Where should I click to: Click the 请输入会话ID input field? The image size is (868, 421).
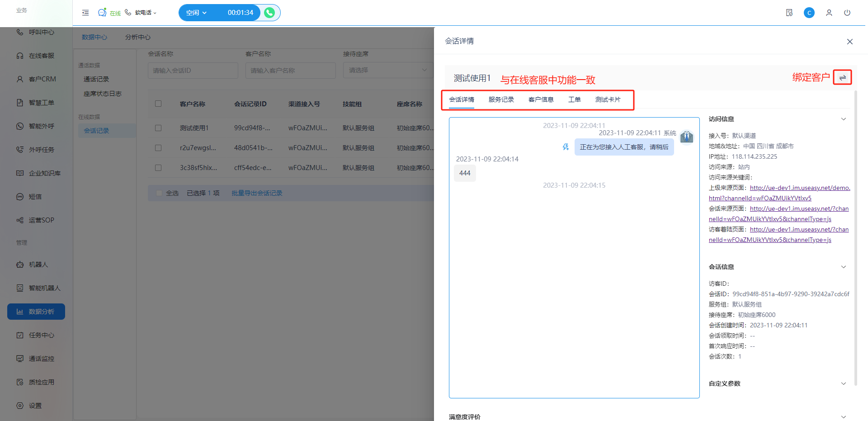point(193,70)
